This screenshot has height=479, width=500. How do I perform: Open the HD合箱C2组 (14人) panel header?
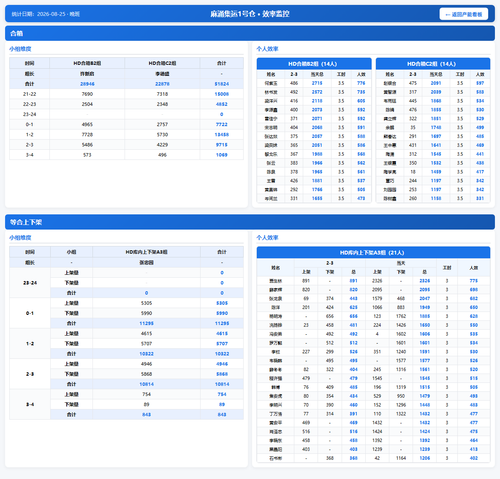pyautogui.click(x=433, y=64)
